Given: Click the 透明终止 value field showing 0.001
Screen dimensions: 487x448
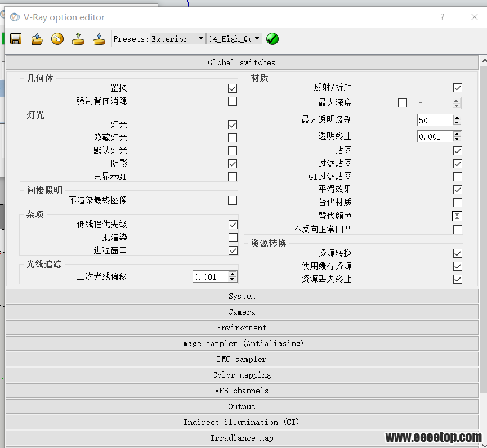Looking at the screenshot, I should click(435, 137).
